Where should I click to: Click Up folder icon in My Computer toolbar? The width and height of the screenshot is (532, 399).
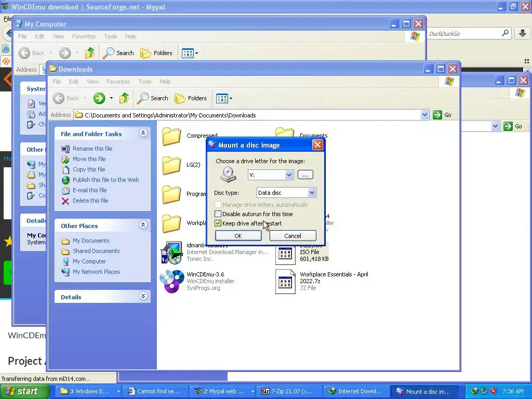point(89,53)
